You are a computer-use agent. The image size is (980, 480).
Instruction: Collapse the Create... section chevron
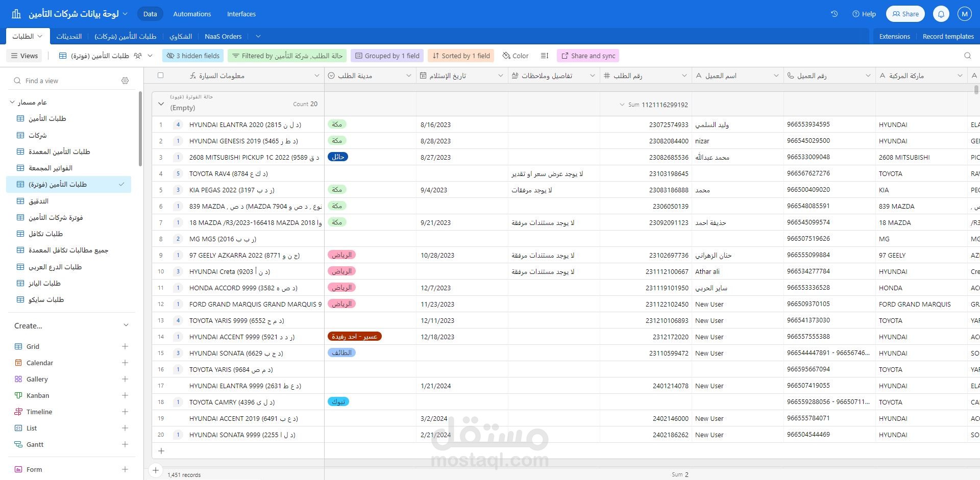[126, 325]
